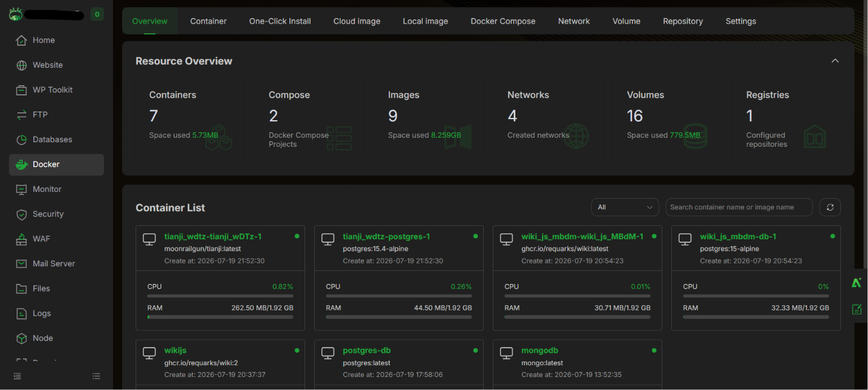Viewport: 868px width, 390px height.
Task: Open the Network tab
Action: 574,21
